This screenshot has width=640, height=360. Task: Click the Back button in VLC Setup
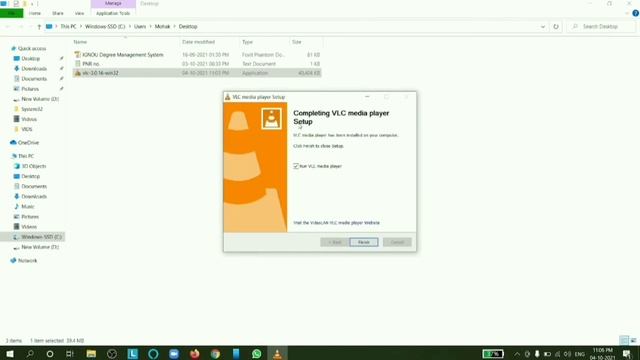pyautogui.click(x=334, y=242)
